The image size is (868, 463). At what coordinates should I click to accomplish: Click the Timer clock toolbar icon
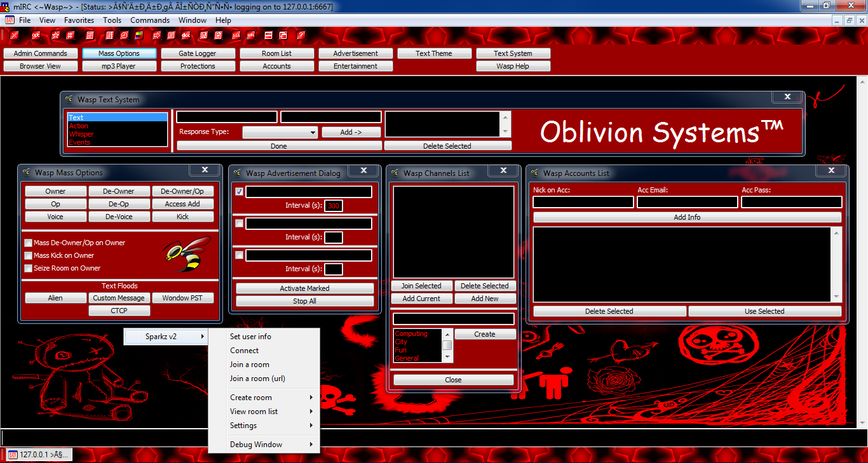(x=124, y=36)
